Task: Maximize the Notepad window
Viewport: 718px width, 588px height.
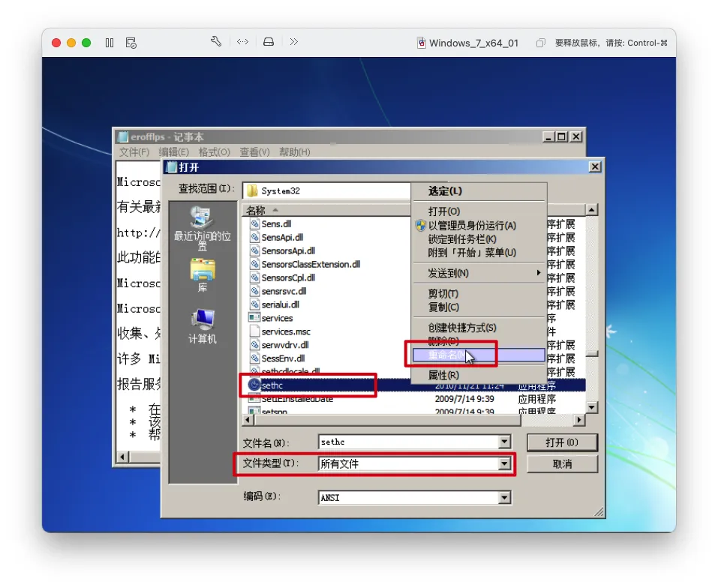Action: pyautogui.click(x=562, y=136)
